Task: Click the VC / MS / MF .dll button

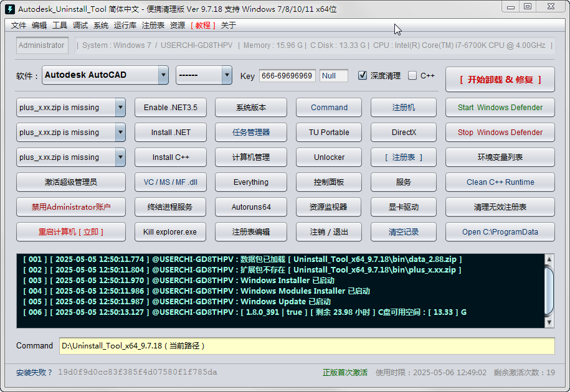Action: [171, 182]
